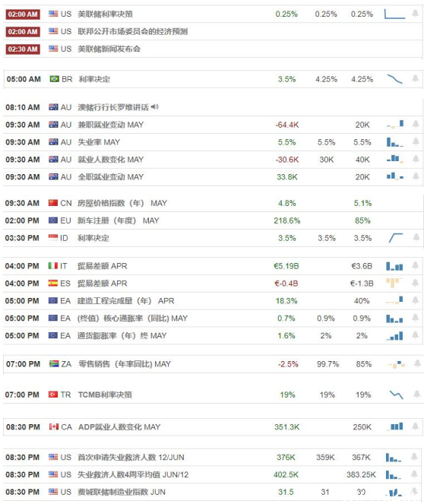
Task: Open 首次申请失业救济人数 12/JUN event
Action: (131, 457)
